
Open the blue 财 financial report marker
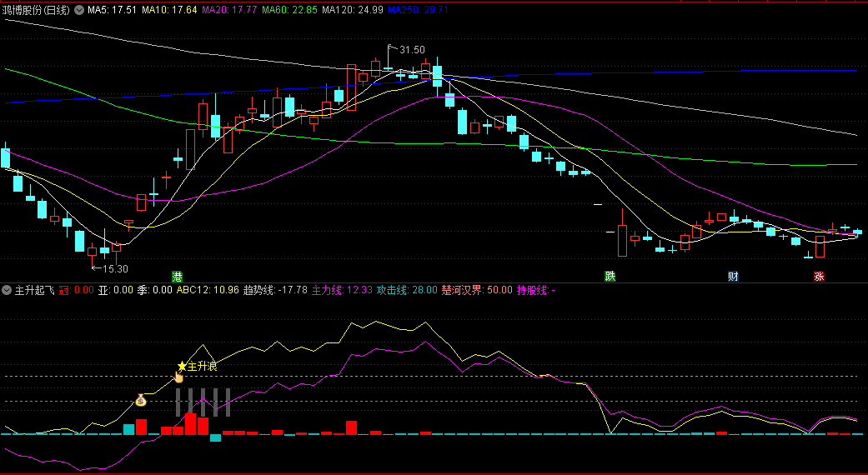coord(733,276)
